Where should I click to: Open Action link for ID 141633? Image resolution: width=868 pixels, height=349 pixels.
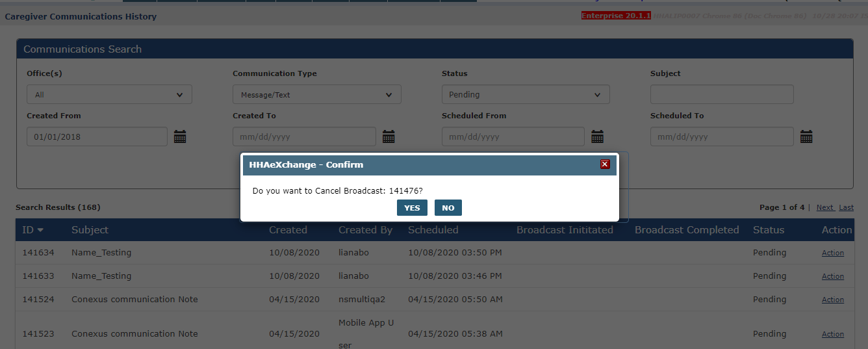(x=832, y=276)
